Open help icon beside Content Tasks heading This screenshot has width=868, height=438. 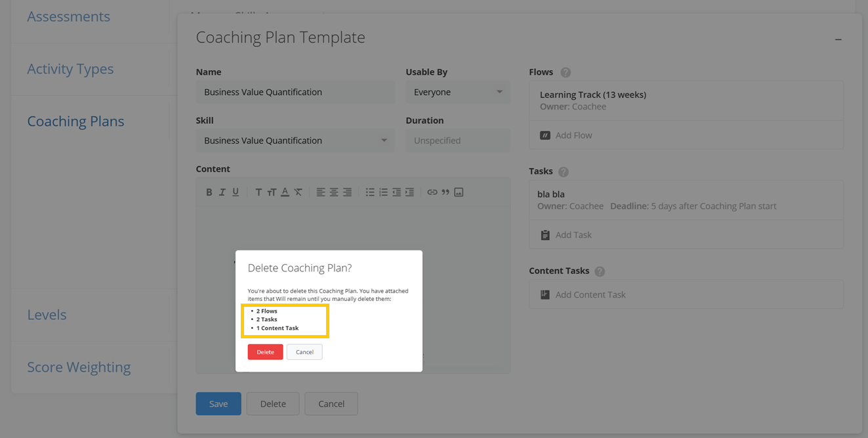click(x=600, y=271)
